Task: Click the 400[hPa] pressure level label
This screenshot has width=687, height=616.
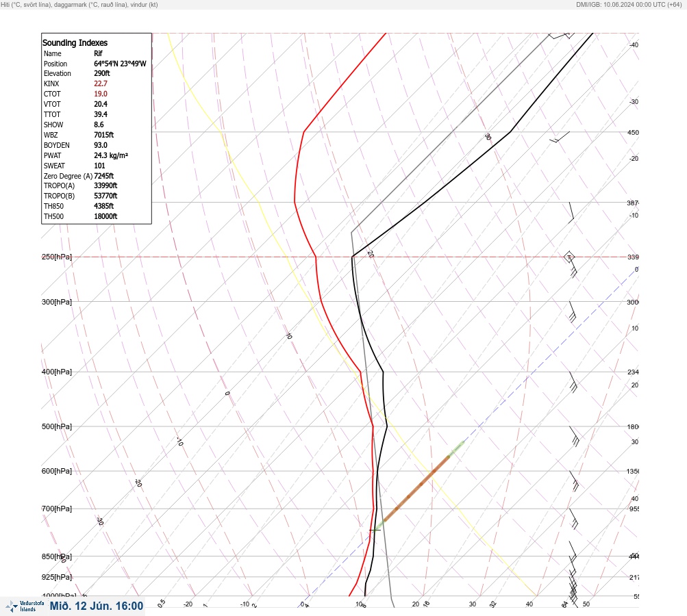Action: [57, 372]
